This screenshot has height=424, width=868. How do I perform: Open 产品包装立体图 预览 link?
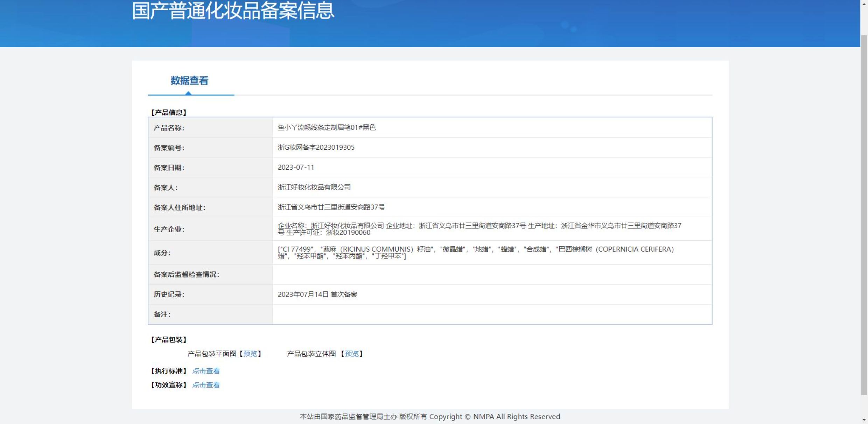352,354
